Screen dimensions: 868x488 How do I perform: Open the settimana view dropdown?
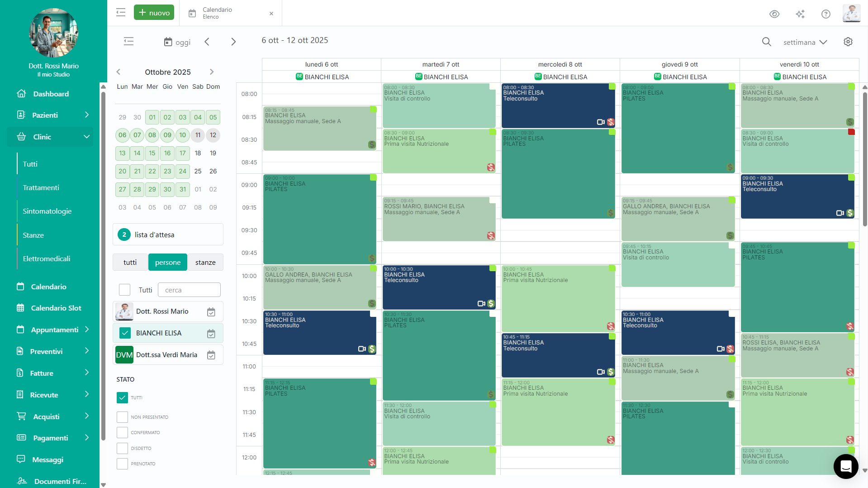(x=805, y=42)
